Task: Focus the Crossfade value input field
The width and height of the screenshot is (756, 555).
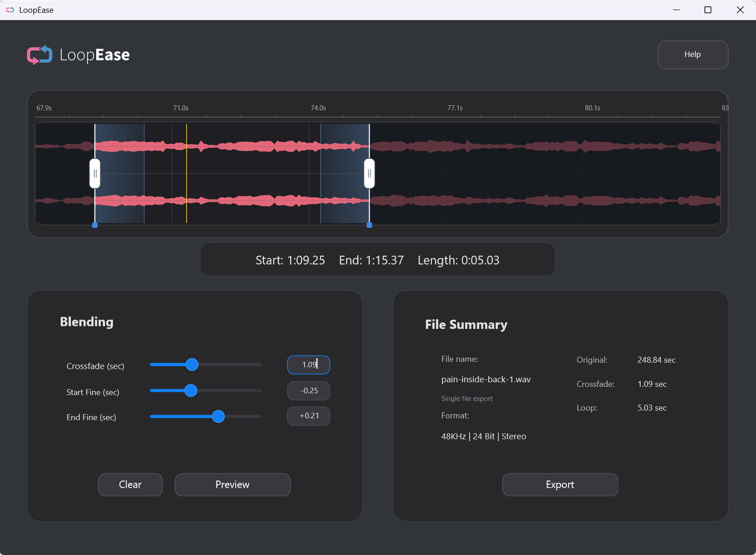Action: [x=309, y=365]
